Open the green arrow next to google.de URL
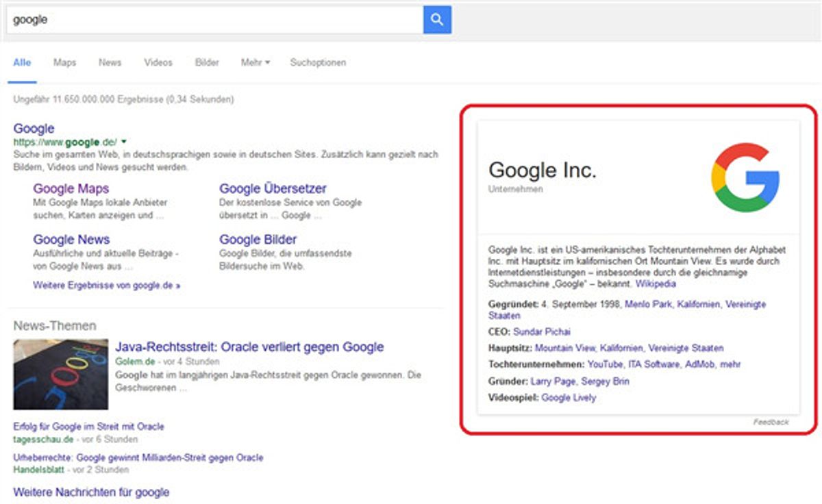Viewport: 822px width, 504px height. pos(124,141)
